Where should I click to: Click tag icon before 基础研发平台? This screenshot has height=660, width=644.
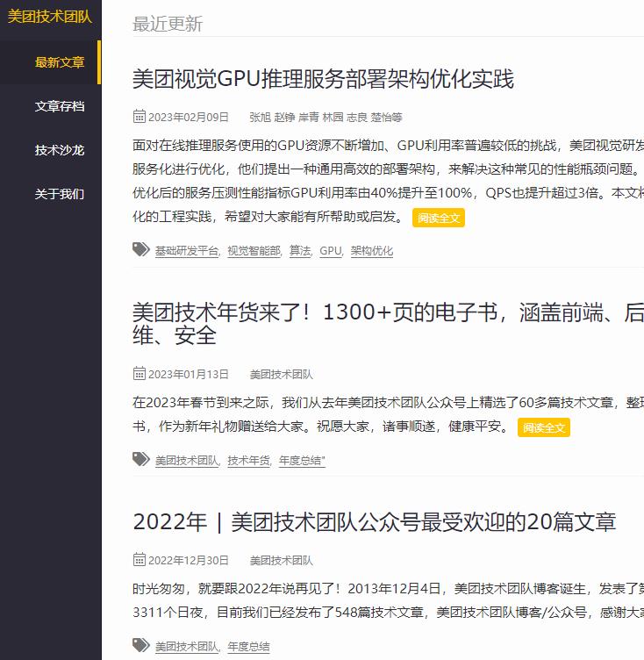(x=141, y=249)
